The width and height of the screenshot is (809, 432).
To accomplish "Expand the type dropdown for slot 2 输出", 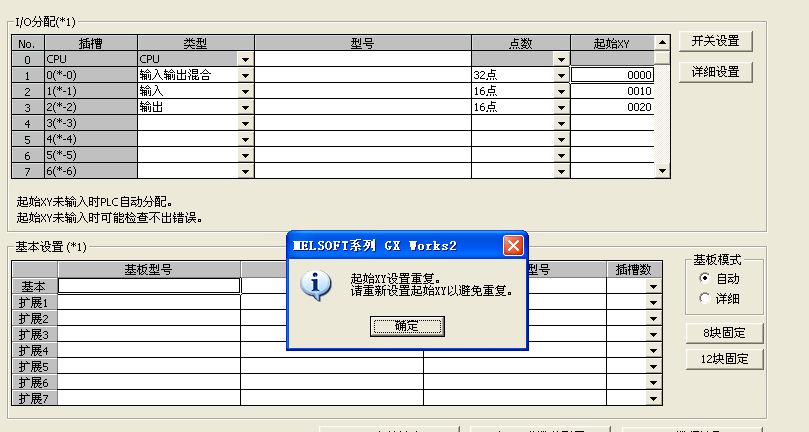I will (245, 107).
